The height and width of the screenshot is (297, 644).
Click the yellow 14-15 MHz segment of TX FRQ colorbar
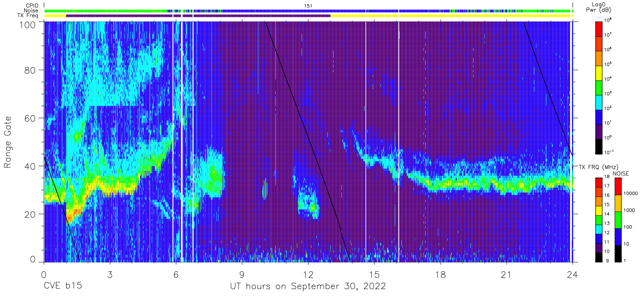(x=599, y=210)
